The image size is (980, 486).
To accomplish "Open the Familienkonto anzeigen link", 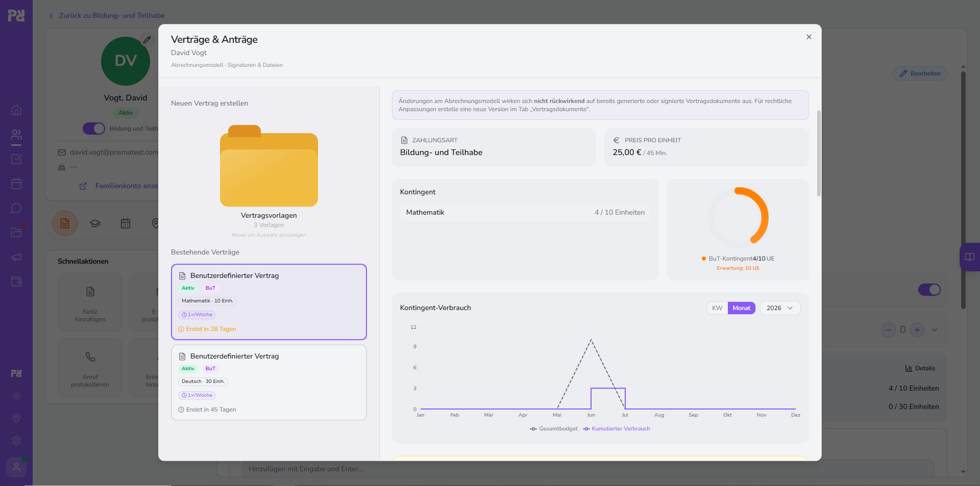I will tap(119, 186).
